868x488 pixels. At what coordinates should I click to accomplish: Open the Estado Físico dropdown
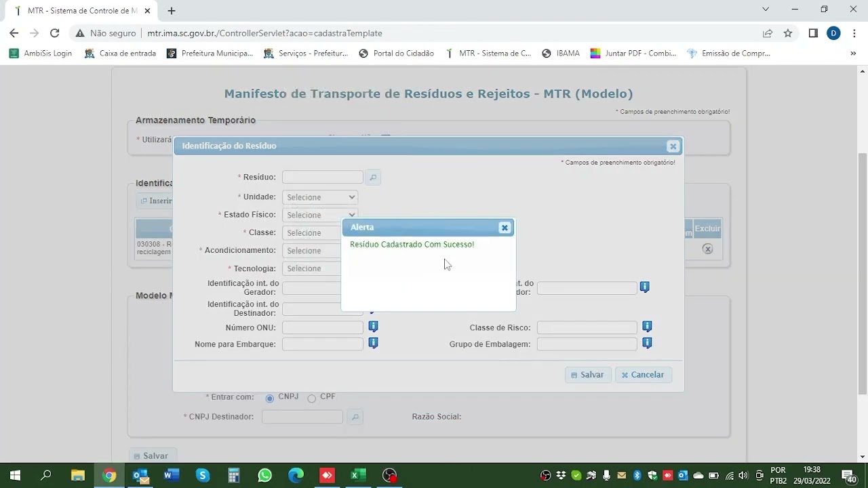pos(320,215)
